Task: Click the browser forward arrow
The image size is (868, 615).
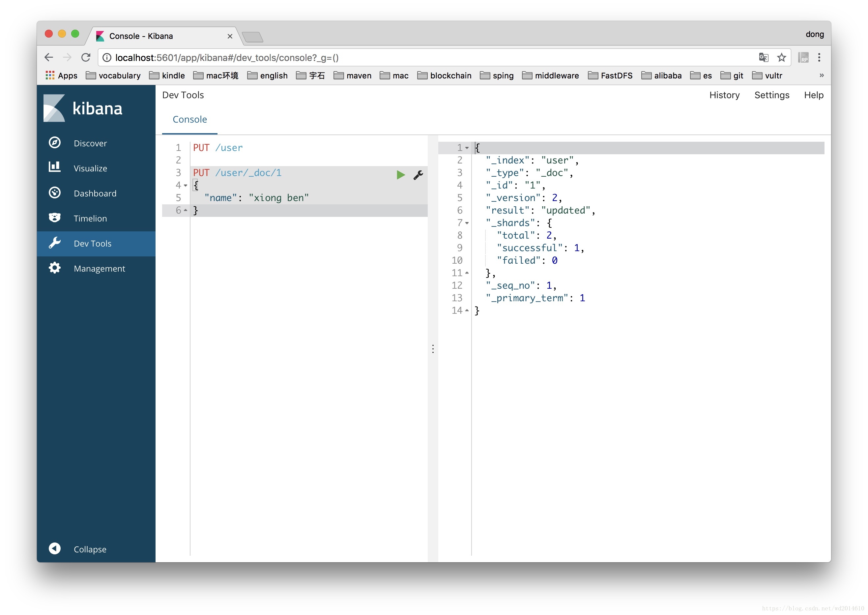Action: (x=67, y=57)
